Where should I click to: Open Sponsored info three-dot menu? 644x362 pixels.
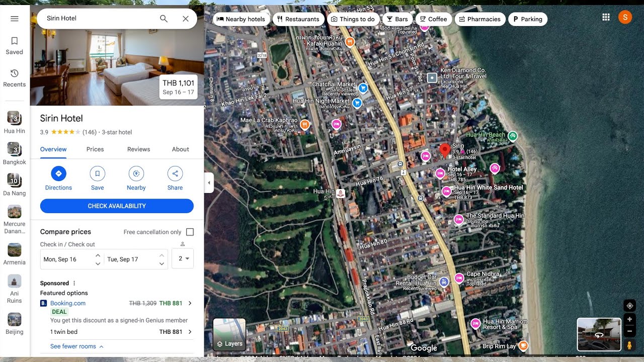74,283
